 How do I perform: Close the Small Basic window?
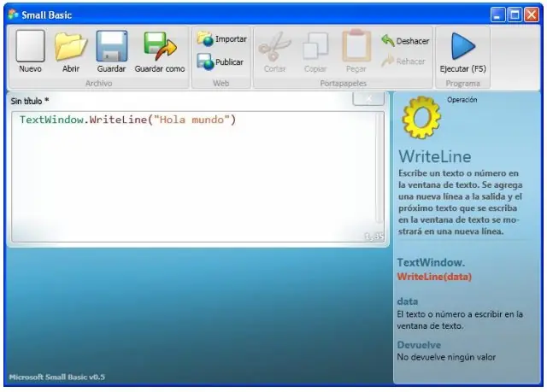pyautogui.click(x=532, y=15)
